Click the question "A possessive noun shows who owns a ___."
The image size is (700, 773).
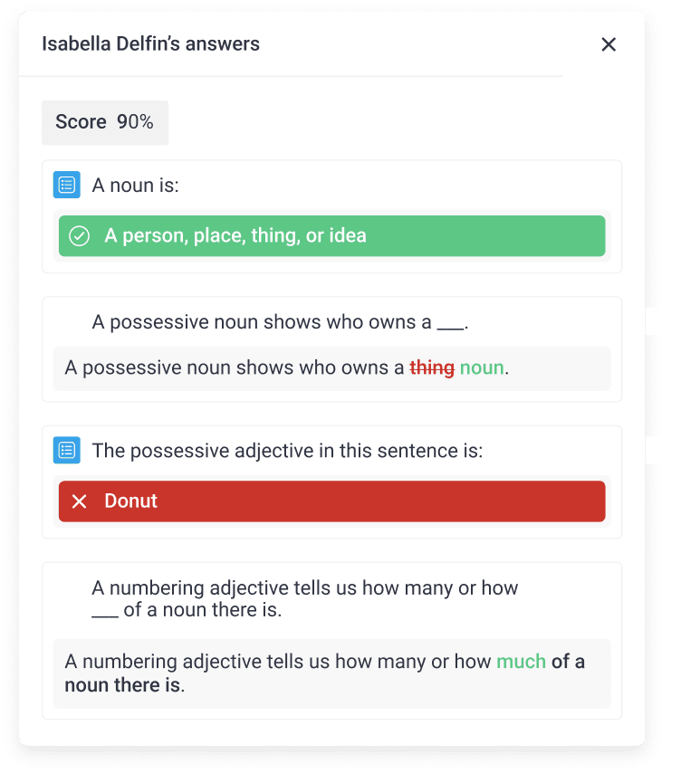click(279, 322)
